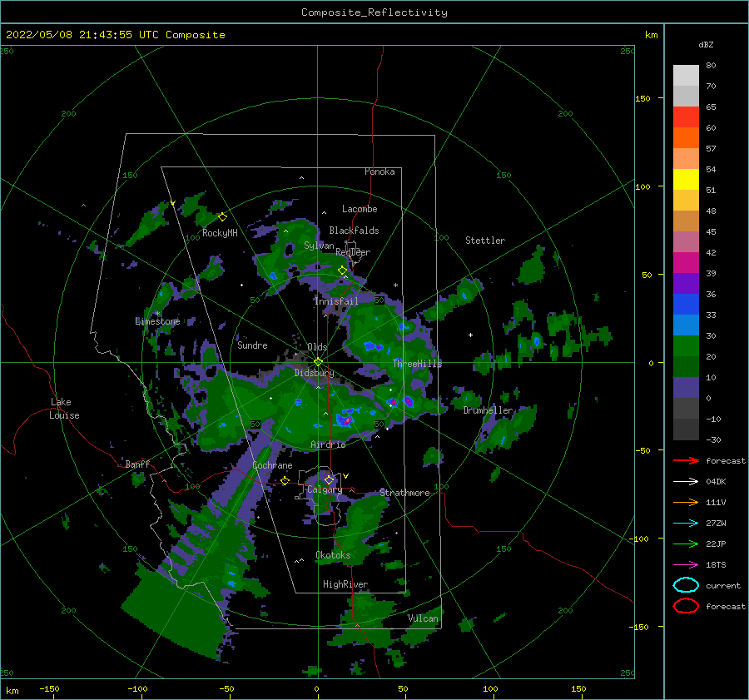Click the Stettler city label

(x=485, y=241)
